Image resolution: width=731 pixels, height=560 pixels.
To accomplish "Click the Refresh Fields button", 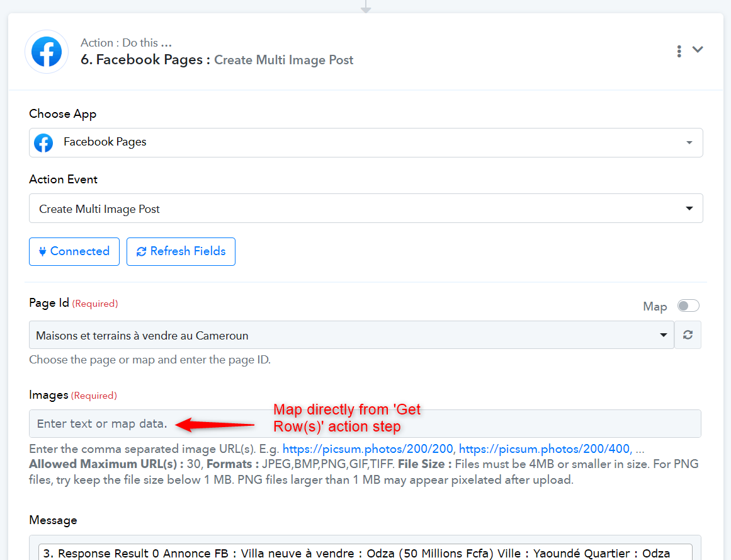I will coord(181,252).
